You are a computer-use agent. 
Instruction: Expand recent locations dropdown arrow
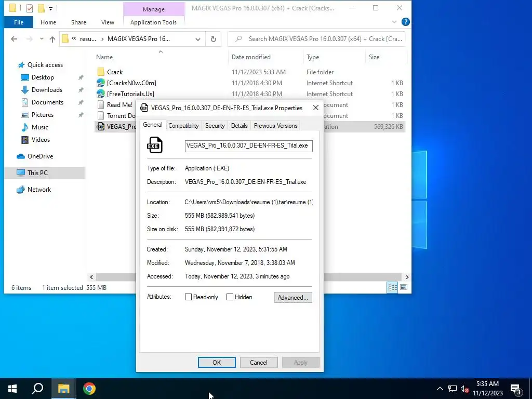pyautogui.click(x=42, y=39)
